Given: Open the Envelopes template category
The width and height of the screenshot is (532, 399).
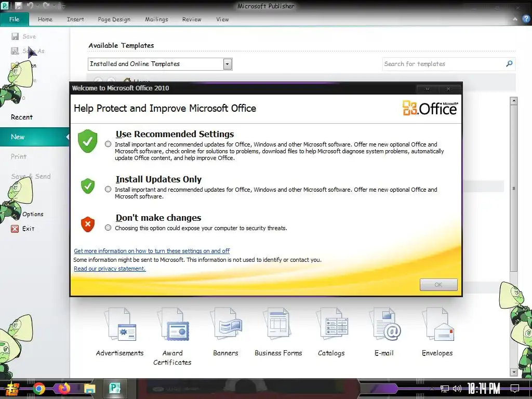Looking at the screenshot, I should (437, 332).
